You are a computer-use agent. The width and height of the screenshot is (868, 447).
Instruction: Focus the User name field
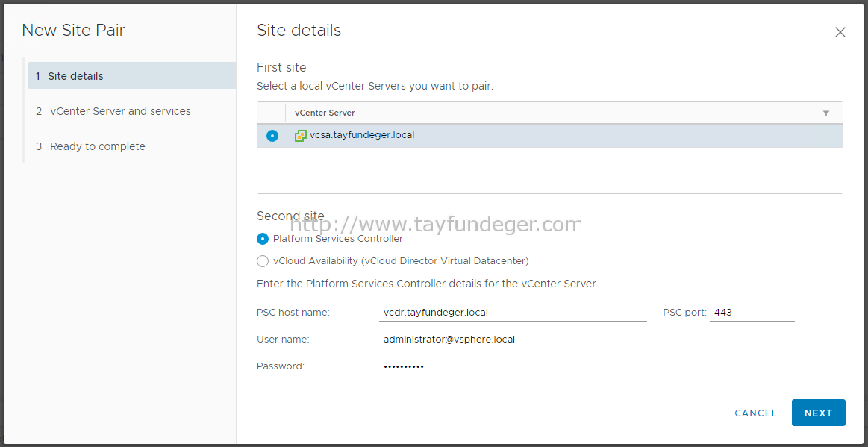[x=487, y=339]
